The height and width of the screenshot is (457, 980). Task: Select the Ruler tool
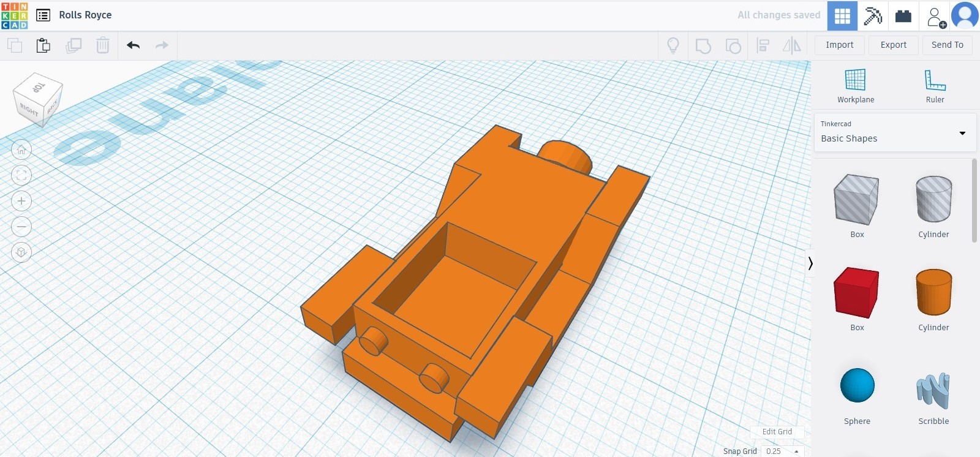point(935,86)
